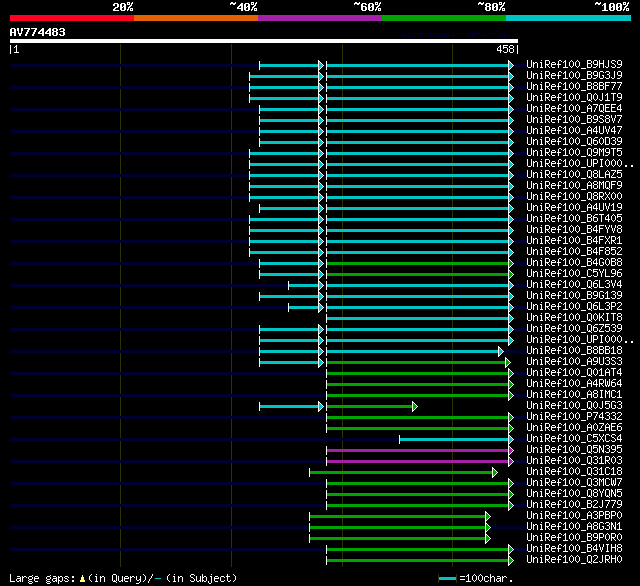Click the orange ~40% legend color segment

(196, 18)
